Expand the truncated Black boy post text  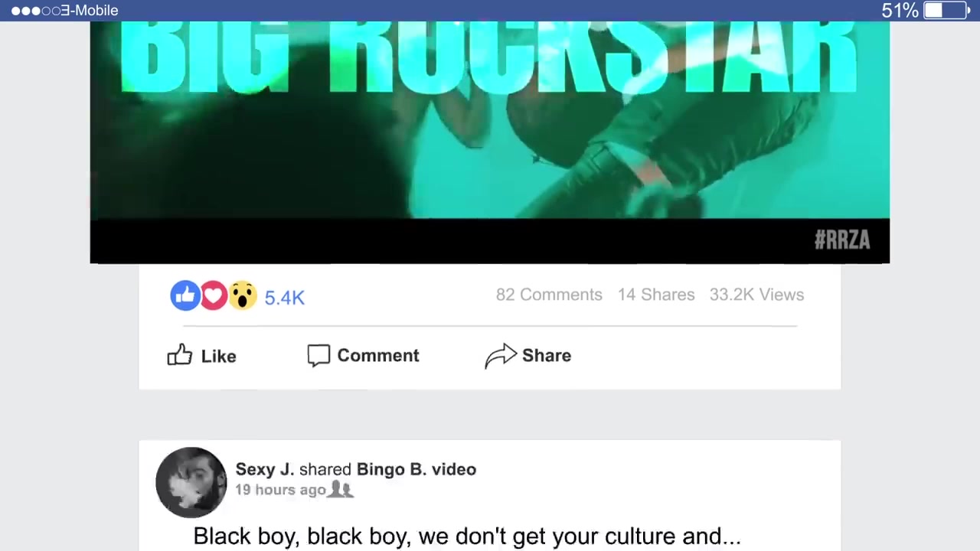(467, 536)
